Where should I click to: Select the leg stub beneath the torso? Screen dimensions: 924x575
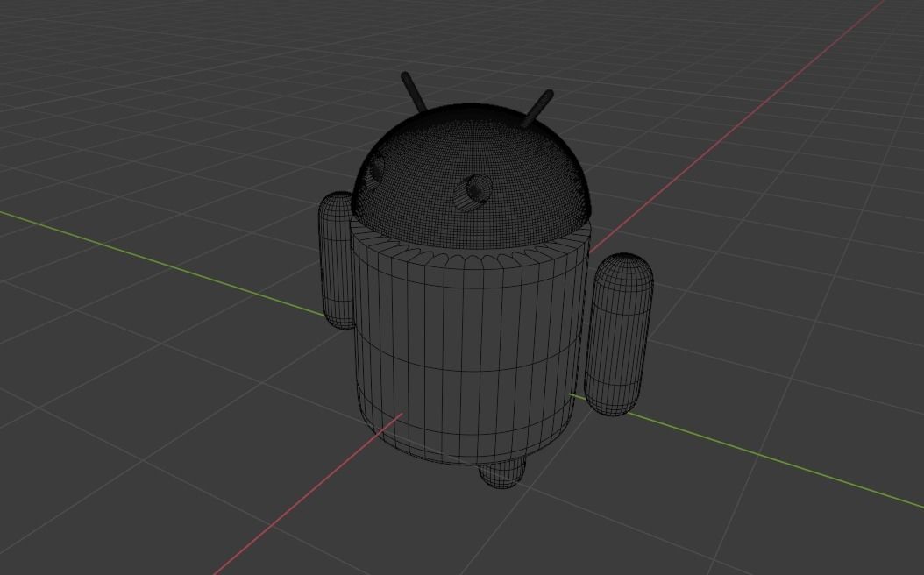point(501,473)
